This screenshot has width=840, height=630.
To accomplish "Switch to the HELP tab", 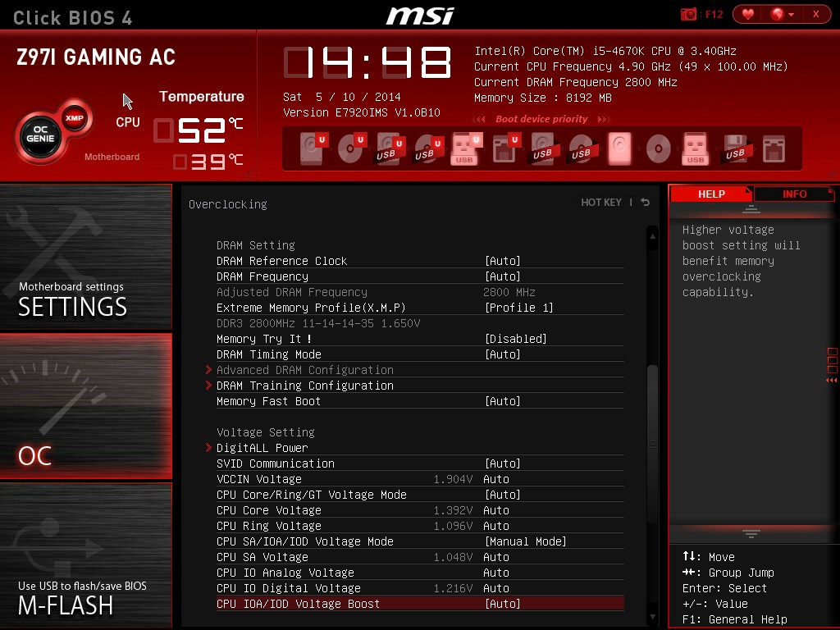I will pos(711,194).
